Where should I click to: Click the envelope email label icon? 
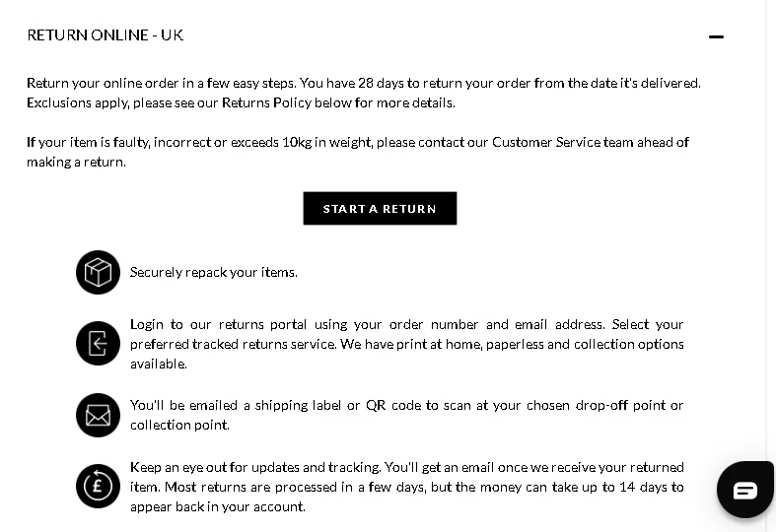click(98, 415)
